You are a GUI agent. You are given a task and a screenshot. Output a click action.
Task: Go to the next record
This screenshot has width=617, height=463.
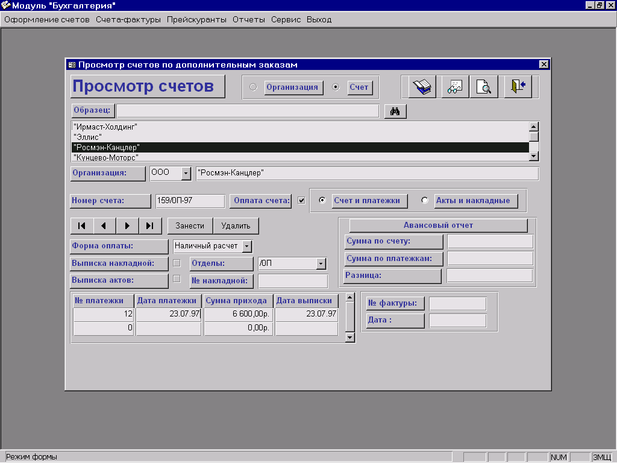pos(126,225)
